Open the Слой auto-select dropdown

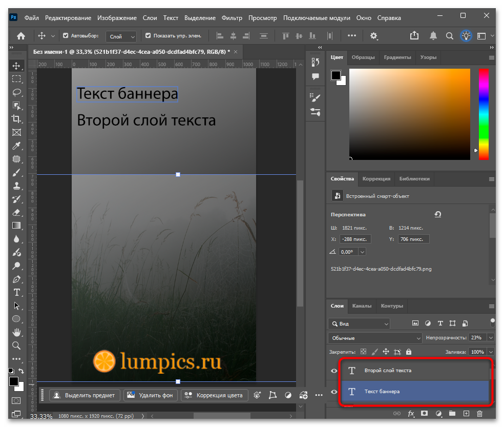point(121,36)
